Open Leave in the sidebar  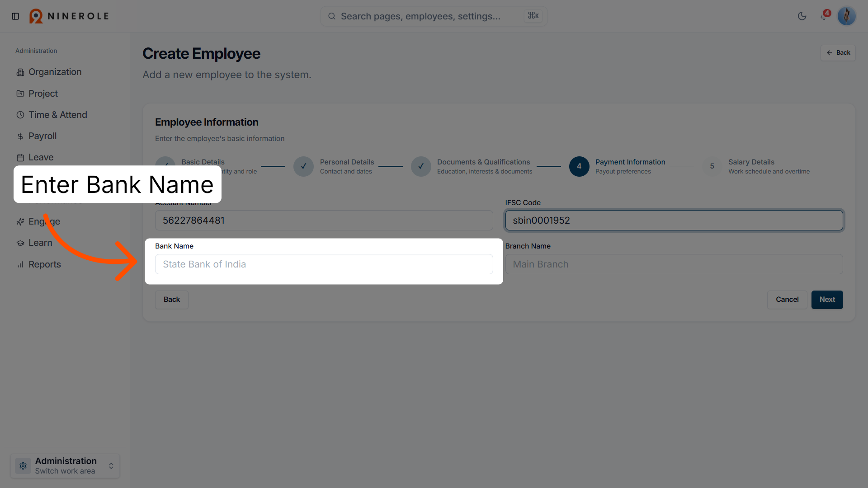41,157
